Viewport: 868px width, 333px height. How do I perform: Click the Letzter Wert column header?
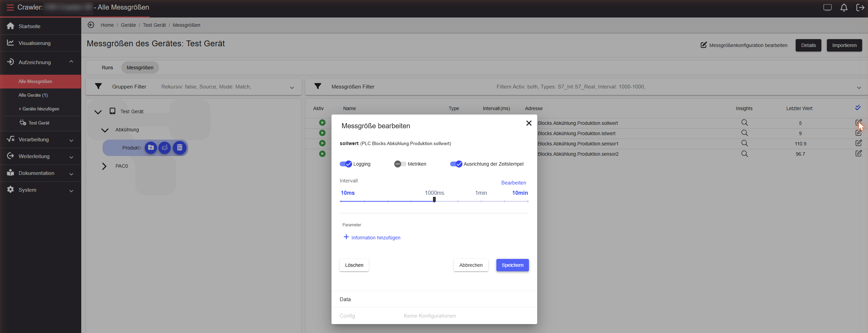coord(799,108)
